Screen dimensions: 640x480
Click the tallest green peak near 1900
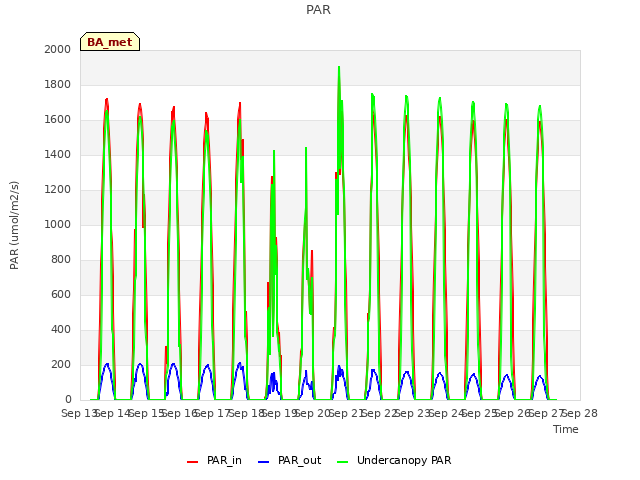[x=339, y=68]
